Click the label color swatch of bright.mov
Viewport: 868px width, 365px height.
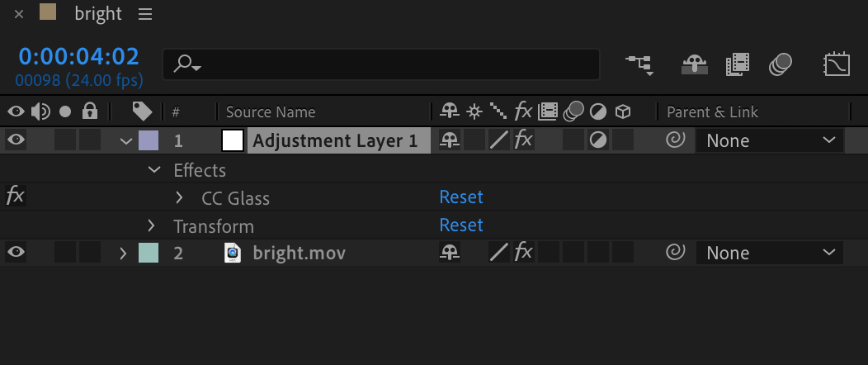tap(149, 253)
